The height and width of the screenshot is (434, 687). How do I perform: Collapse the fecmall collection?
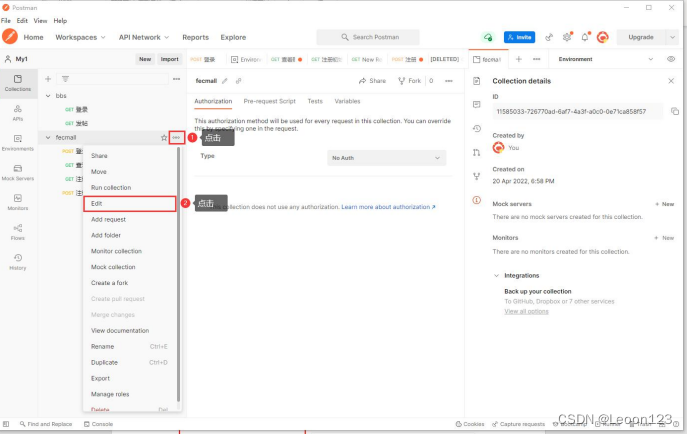(48, 138)
